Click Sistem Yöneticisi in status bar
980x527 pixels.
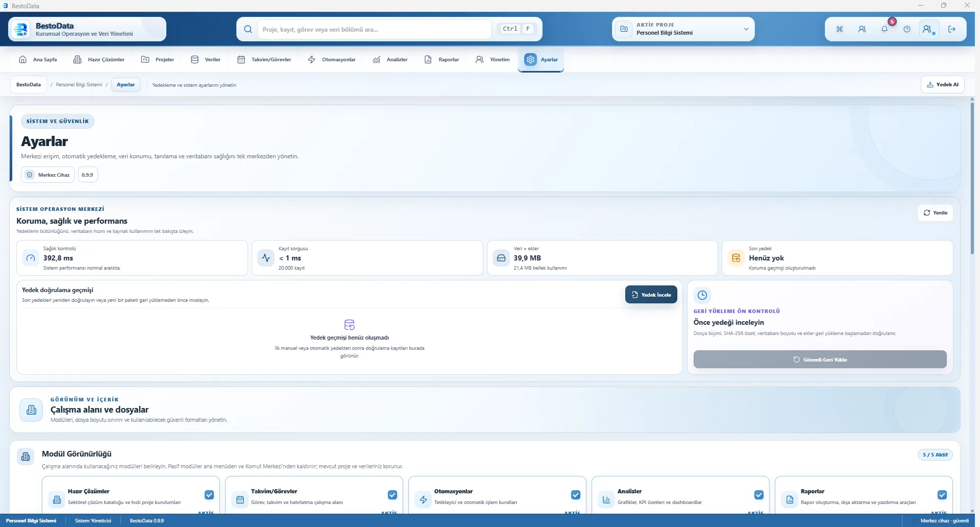[x=93, y=521]
